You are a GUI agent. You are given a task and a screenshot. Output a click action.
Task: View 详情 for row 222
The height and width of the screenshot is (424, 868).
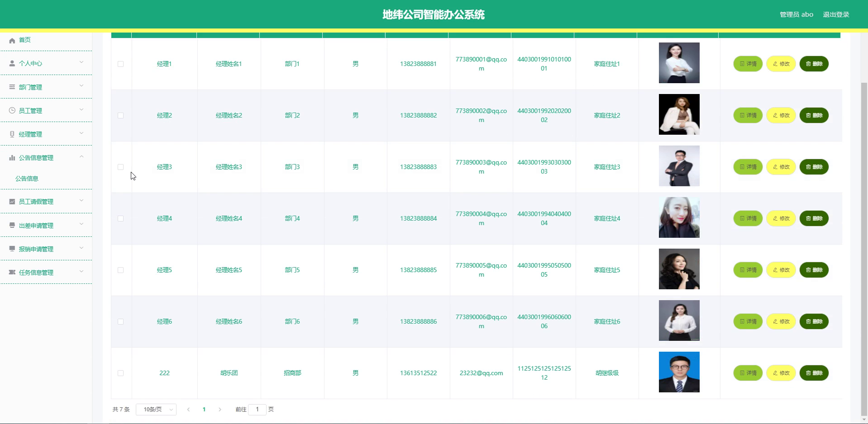[748, 373]
